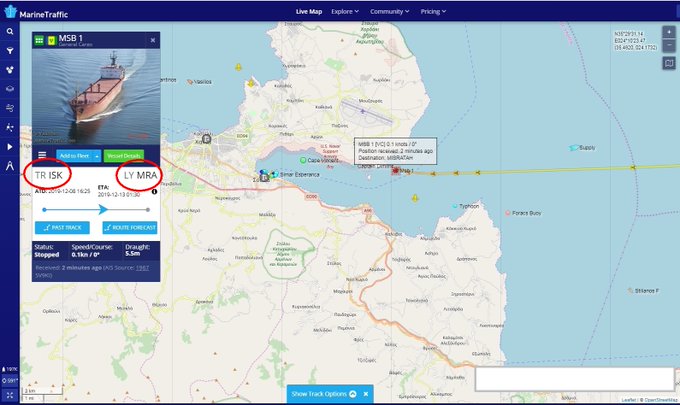This screenshot has height=405, width=680.
Task: Expand the Community menu
Action: pos(389,12)
